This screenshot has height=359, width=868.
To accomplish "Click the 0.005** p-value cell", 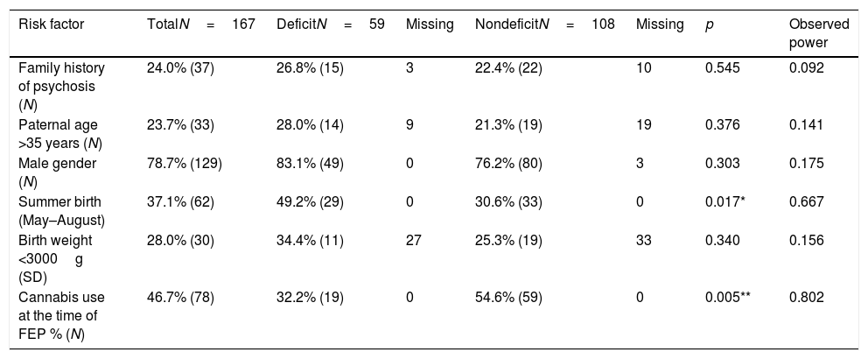I will tap(727, 299).
